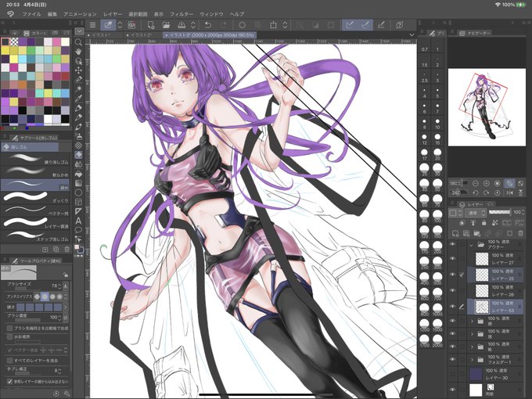
Task: Select the Auto select magic wand tool
Action: (x=78, y=89)
